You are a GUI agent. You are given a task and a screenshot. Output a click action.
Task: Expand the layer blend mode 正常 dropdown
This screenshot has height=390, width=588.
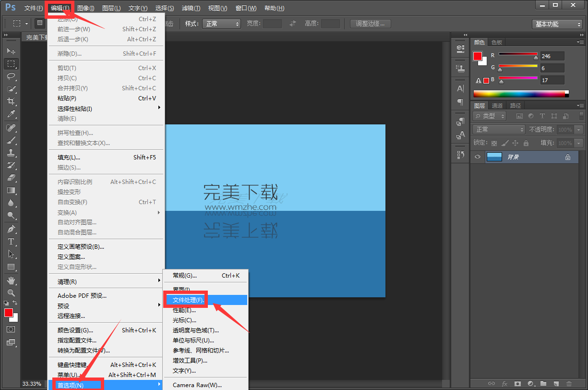(499, 130)
